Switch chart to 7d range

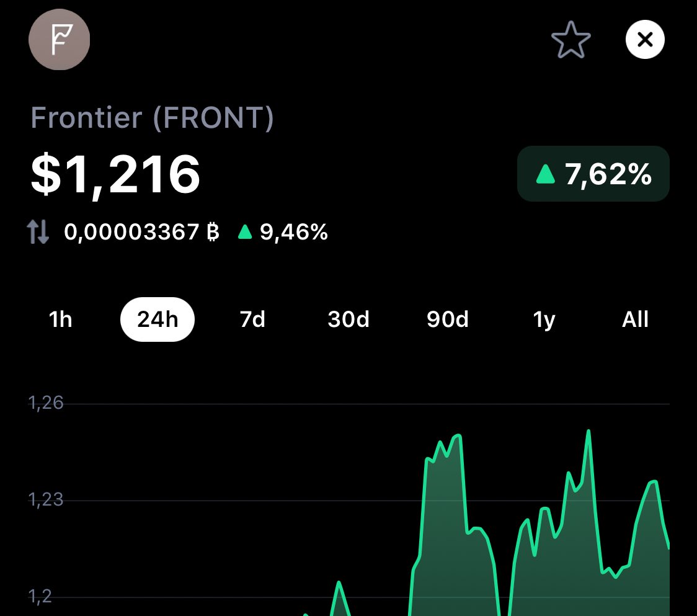click(x=252, y=319)
